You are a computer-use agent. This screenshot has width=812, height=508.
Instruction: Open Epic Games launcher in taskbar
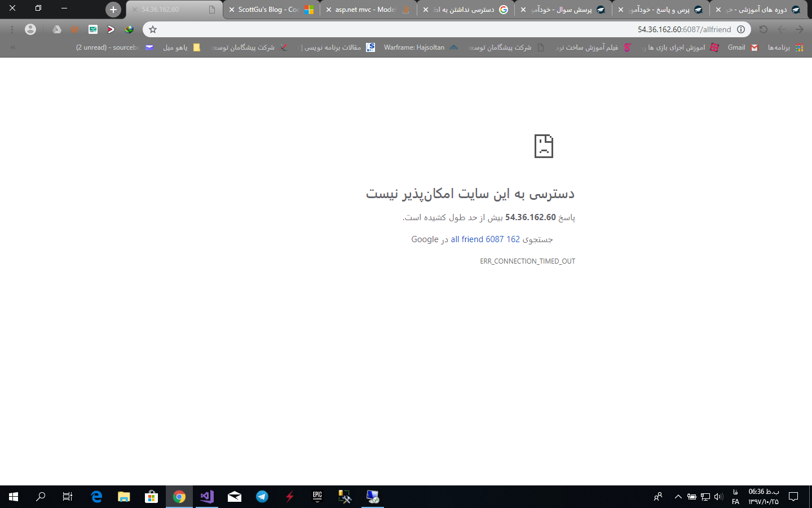317,497
